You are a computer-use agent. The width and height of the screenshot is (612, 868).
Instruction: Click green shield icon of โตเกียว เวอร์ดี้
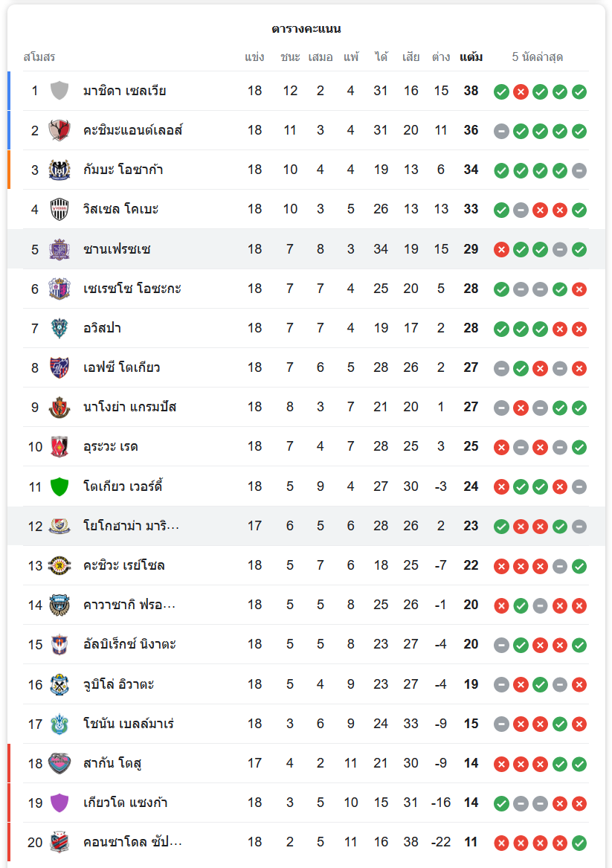(x=59, y=486)
